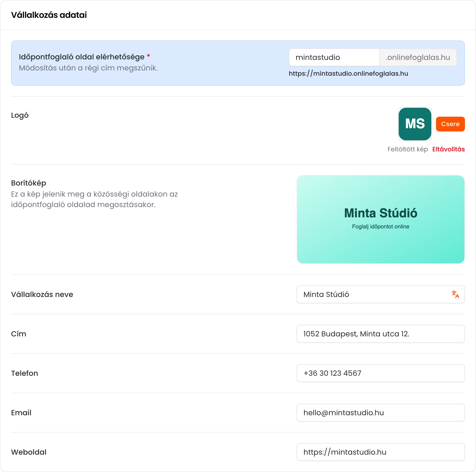Click the Email field label

21,413
